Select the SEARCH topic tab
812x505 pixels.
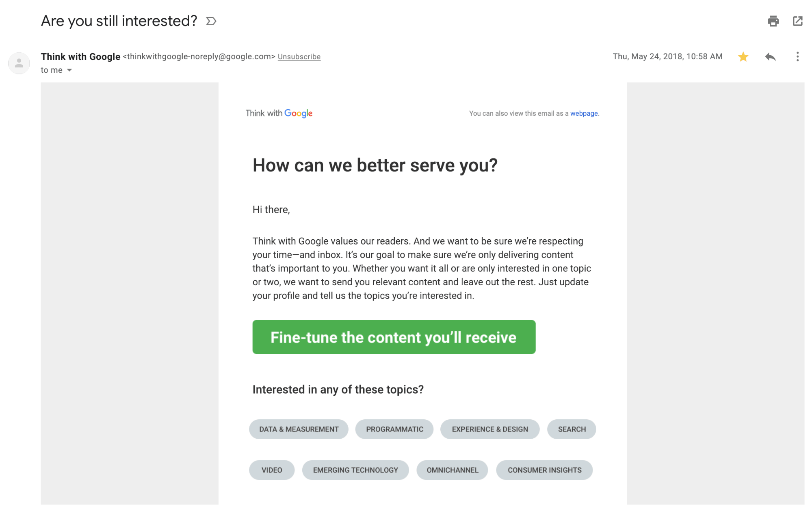[572, 429]
